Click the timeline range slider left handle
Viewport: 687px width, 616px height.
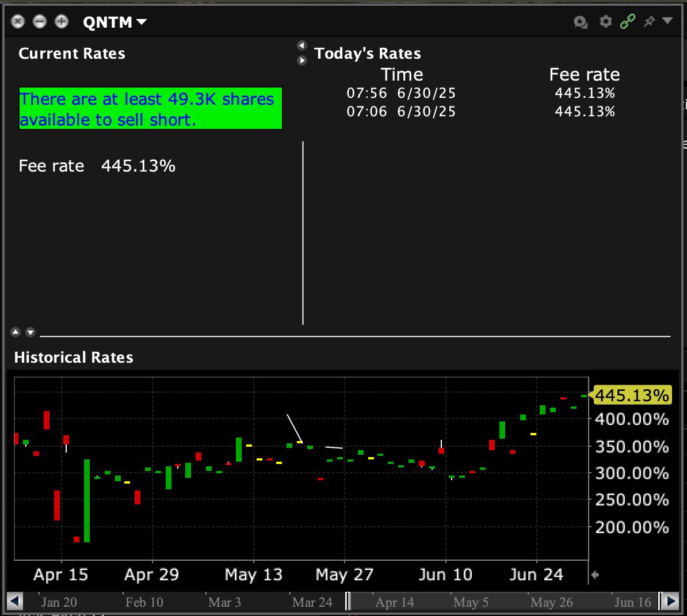(348, 601)
